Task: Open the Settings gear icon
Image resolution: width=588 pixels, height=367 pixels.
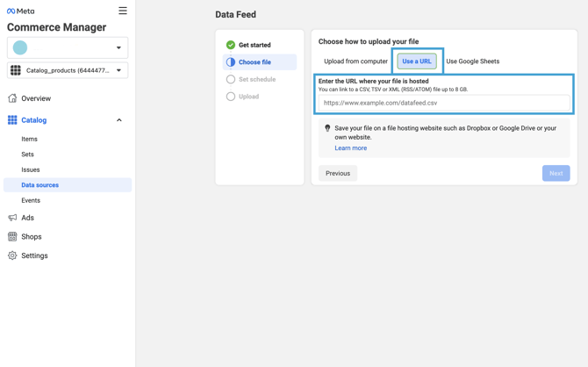Action: coord(12,255)
